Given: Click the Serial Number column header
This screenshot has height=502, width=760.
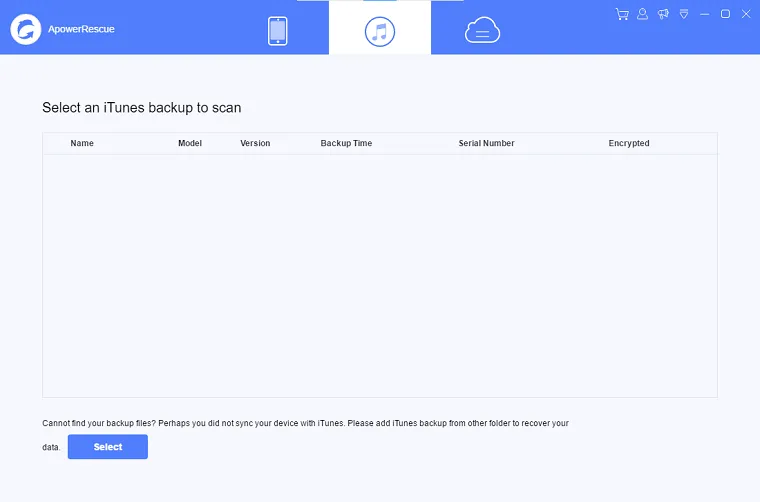Looking at the screenshot, I should (486, 143).
